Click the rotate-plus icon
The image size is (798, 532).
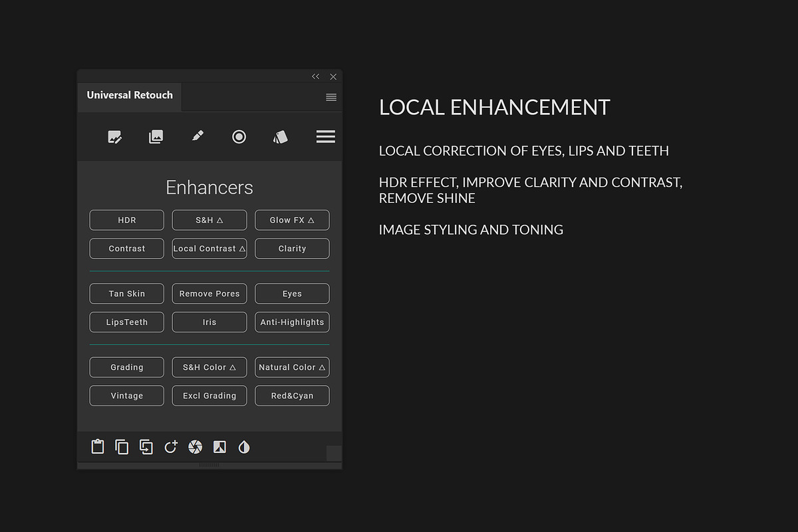pos(171,447)
